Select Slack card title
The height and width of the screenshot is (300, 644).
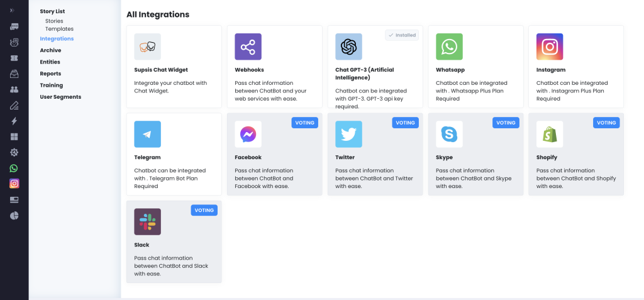[x=142, y=245]
